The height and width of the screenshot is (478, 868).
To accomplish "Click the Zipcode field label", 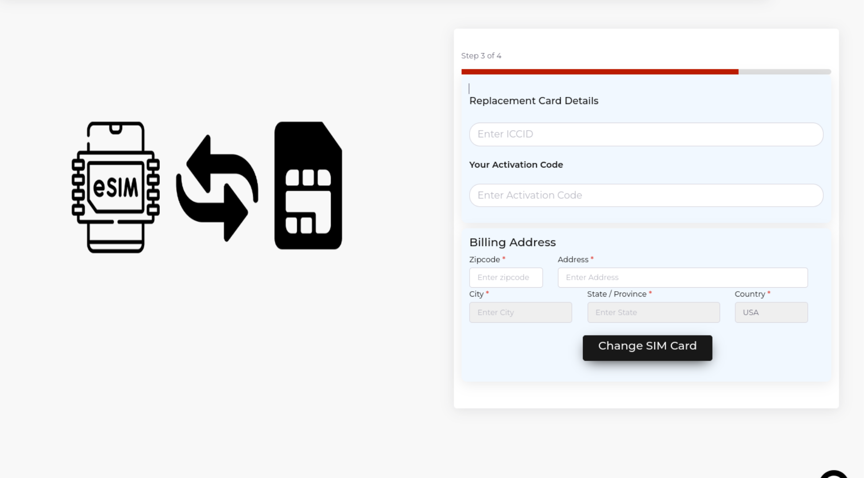I will click(484, 260).
